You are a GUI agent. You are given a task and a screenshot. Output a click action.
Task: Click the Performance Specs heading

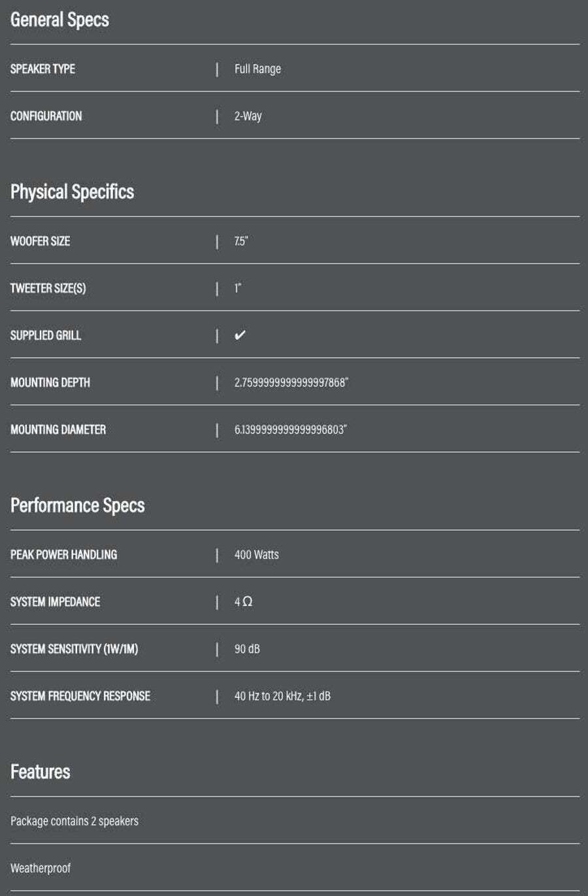77,505
